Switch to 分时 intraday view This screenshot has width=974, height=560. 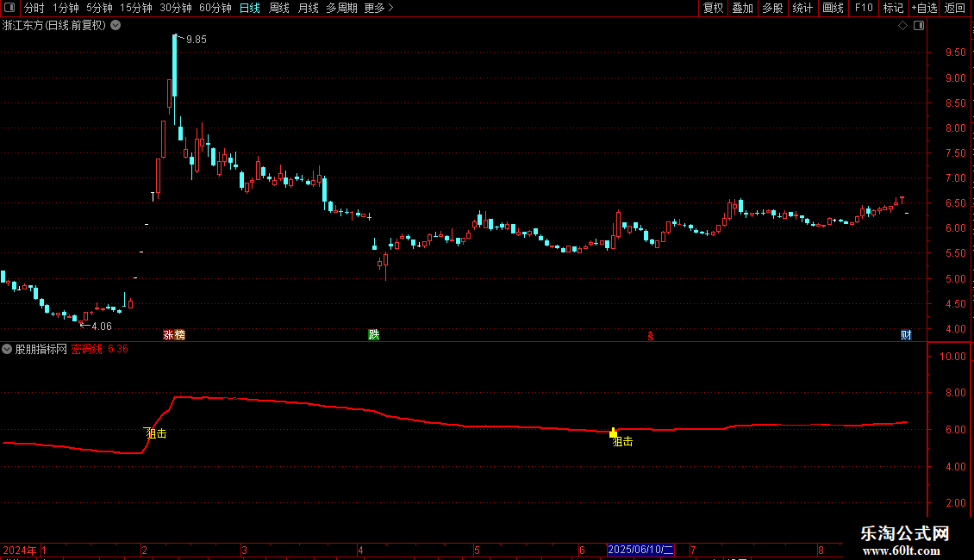tap(34, 8)
